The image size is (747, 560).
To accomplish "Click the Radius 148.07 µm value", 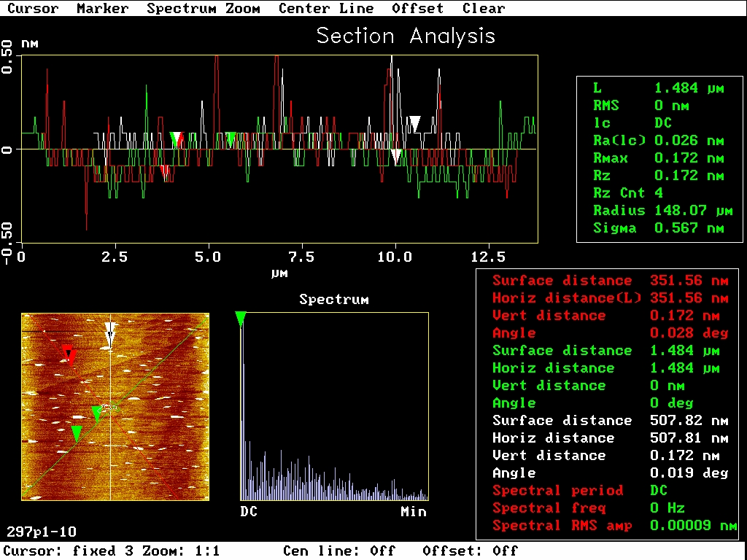I will [663, 211].
